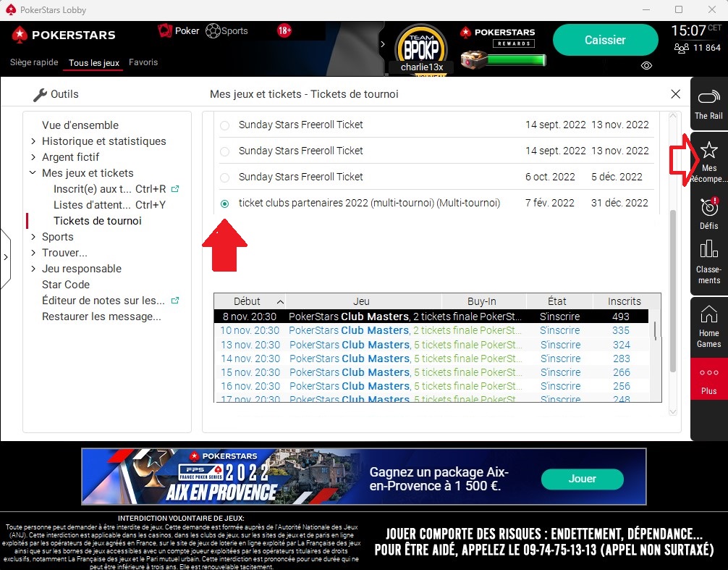Collapse Mes jeux et tickets tree item
The height and width of the screenshot is (570, 728).
33,173
